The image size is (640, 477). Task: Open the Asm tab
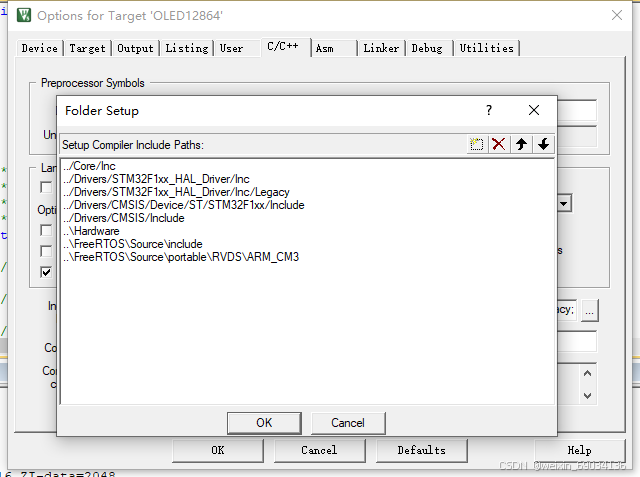pos(324,48)
